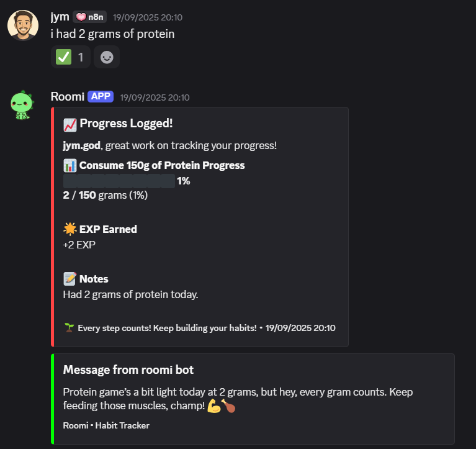Open jym username profile

tap(60, 17)
